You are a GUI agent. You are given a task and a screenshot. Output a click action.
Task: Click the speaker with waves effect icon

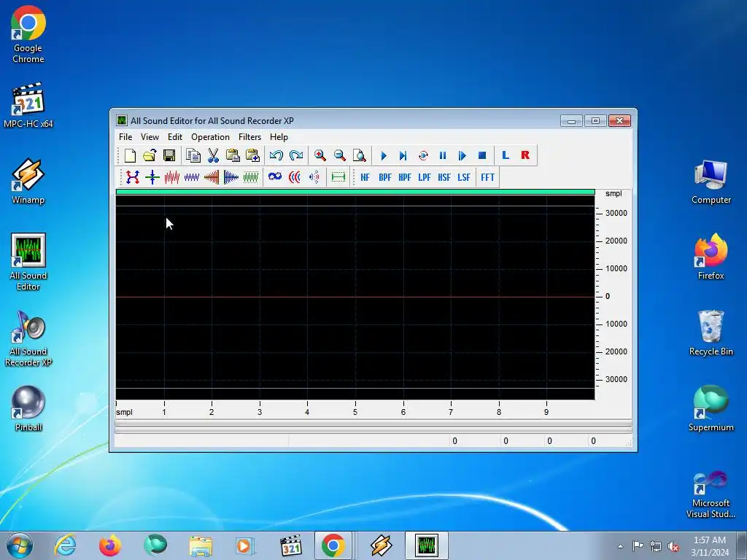(314, 177)
